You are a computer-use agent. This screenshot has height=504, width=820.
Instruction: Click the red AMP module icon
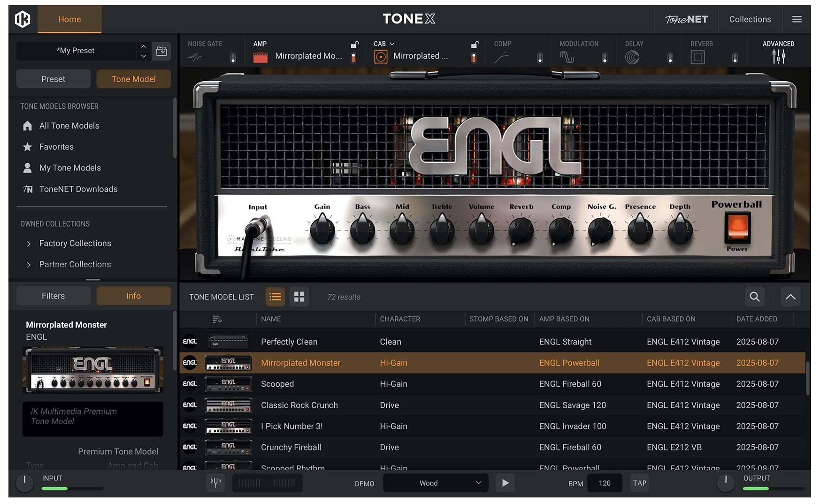tap(261, 57)
